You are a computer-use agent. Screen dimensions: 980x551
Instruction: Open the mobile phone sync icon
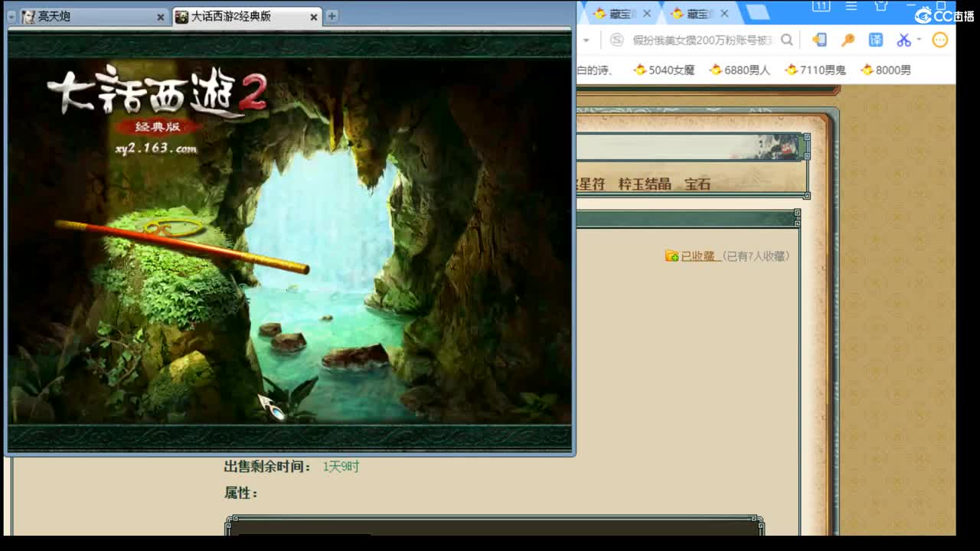pos(819,40)
